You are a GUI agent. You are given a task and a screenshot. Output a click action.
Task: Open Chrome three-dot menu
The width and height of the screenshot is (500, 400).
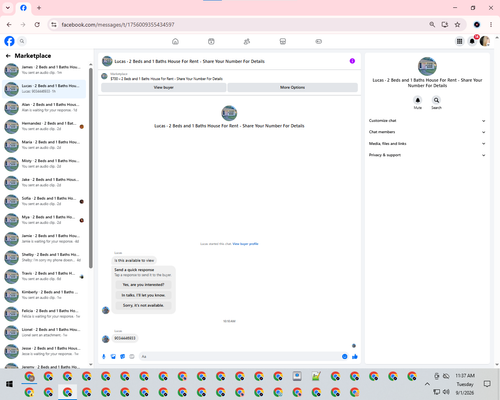[491, 25]
